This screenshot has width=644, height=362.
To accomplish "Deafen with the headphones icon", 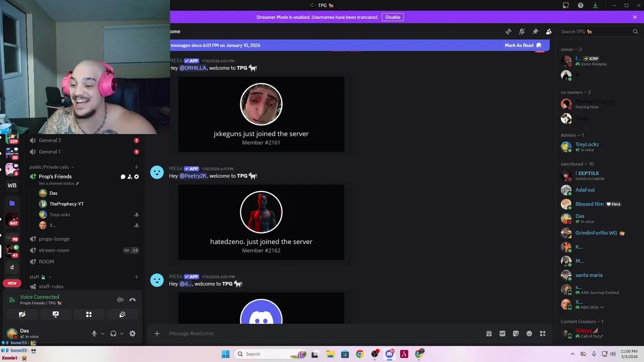I will pos(113,333).
